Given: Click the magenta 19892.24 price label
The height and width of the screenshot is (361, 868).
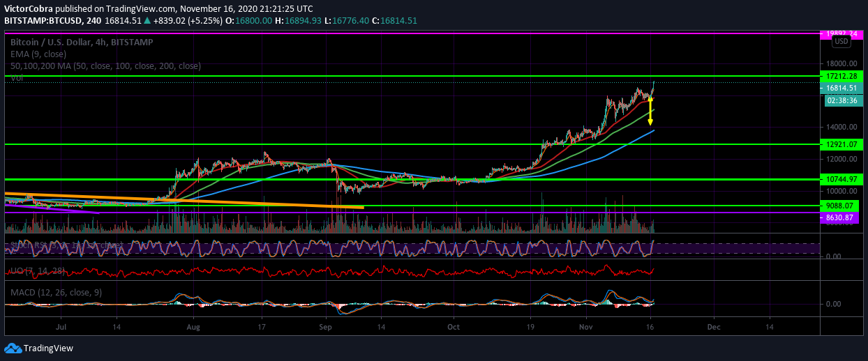Looking at the screenshot, I should [841, 33].
